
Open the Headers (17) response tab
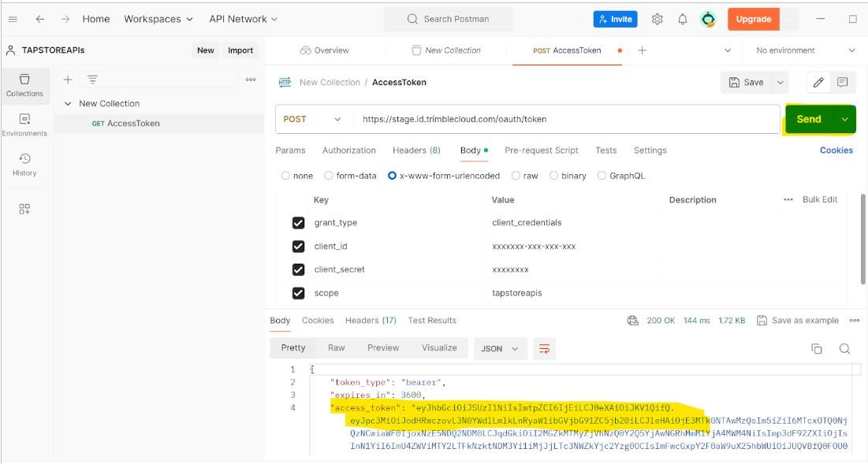point(371,321)
